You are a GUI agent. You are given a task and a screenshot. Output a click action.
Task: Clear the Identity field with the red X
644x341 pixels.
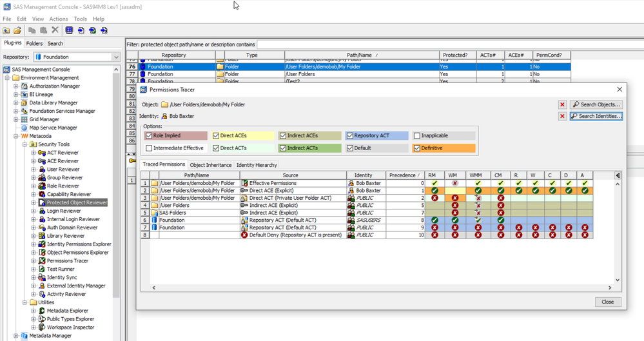(x=563, y=116)
